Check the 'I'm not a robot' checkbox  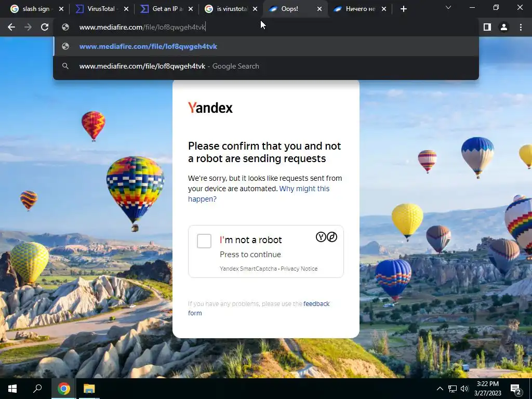pos(204,241)
